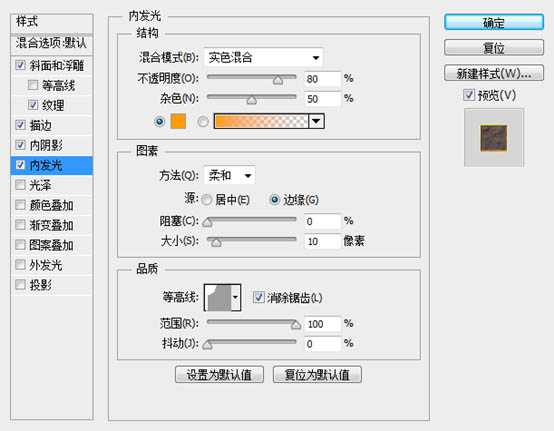Enable the 投影 checkbox
This screenshot has height=431, width=554.
(x=20, y=284)
